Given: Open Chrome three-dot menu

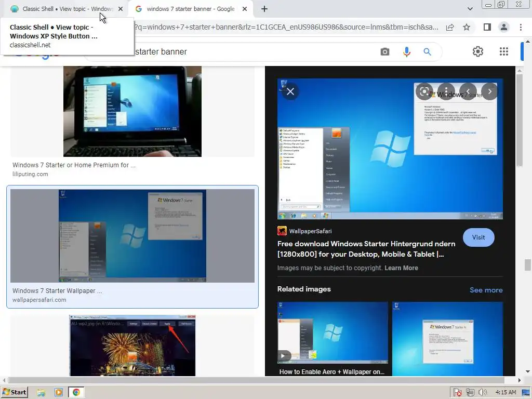Looking at the screenshot, I should pyautogui.click(x=521, y=27).
